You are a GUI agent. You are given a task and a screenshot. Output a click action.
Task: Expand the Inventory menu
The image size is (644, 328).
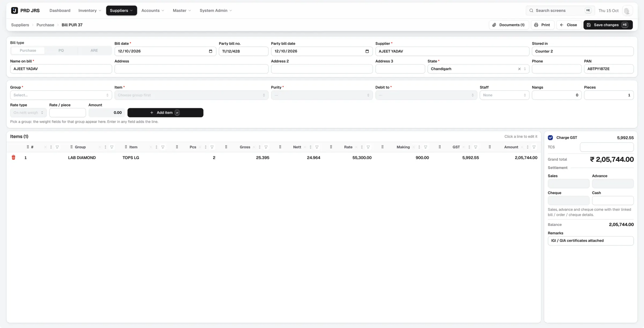(90, 10)
